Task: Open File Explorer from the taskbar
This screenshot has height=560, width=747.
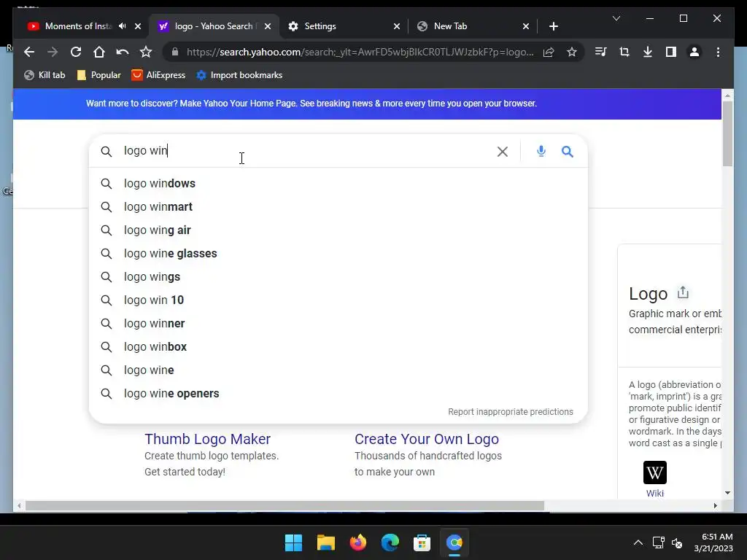Action: coord(326,542)
